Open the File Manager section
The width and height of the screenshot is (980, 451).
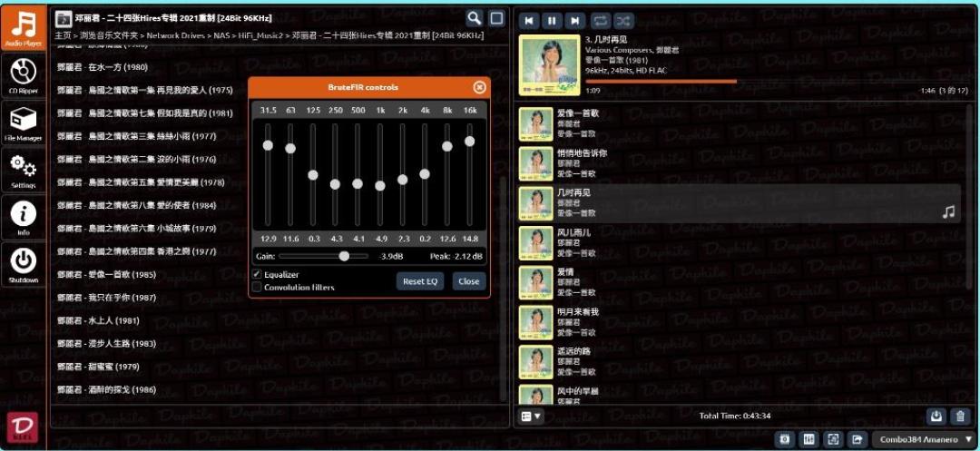coord(23,123)
